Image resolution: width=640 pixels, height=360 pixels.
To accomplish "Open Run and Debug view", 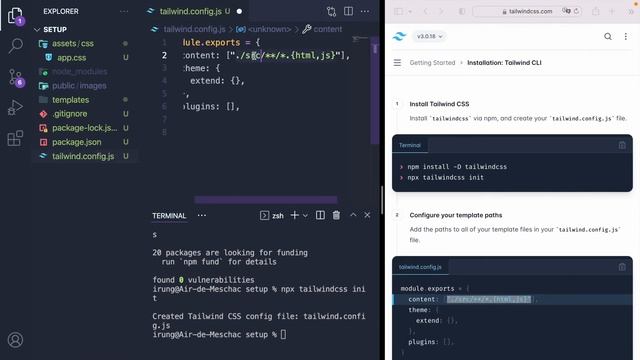I will click(15, 107).
